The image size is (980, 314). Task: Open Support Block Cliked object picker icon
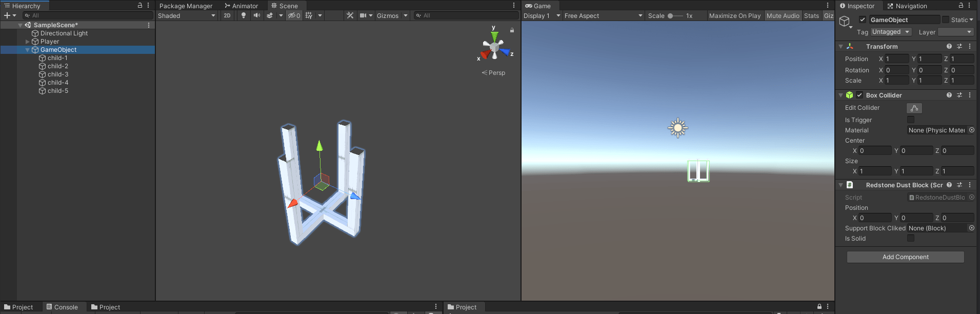pos(972,228)
